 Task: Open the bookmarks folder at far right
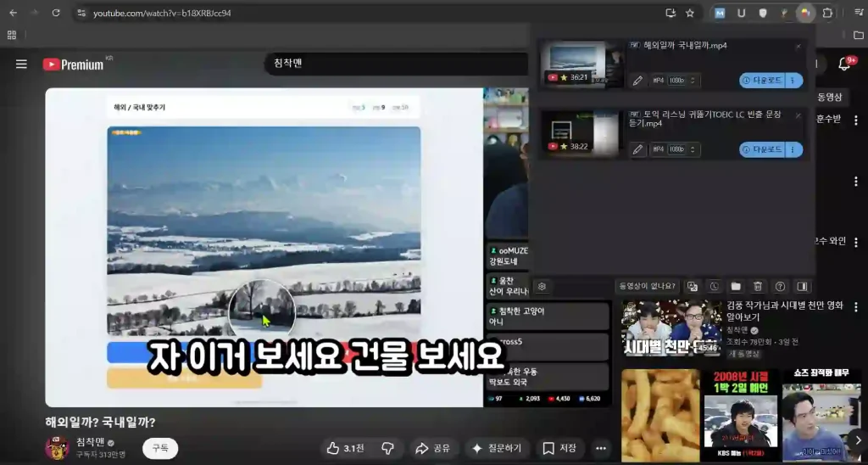859,35
